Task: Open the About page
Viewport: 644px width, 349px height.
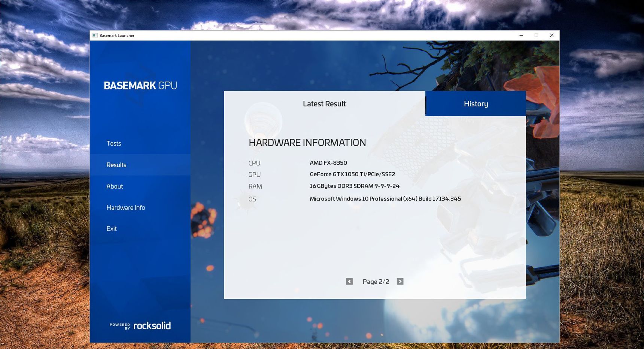Action: (x=140, y=186)
